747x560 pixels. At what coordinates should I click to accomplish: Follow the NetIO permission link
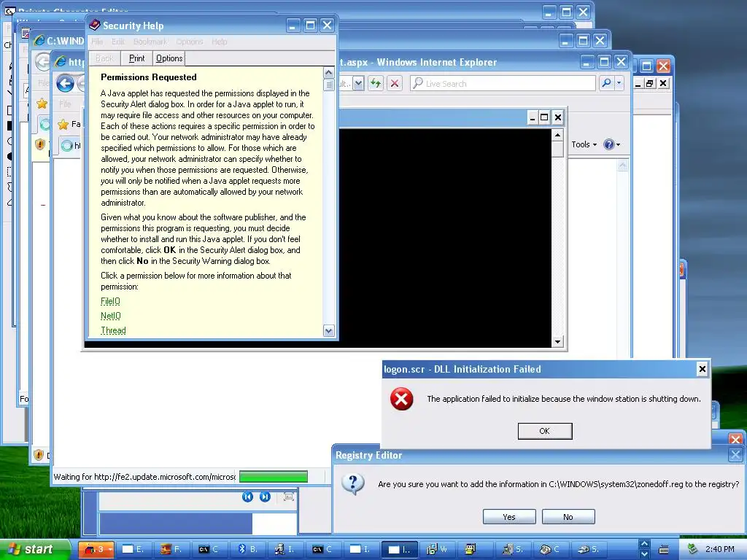[x=111, y=316]
